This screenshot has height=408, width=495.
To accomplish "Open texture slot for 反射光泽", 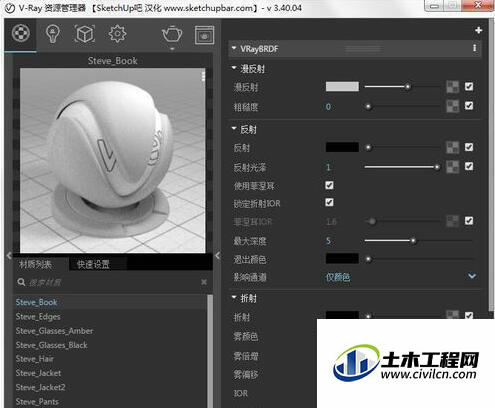I will tap(452, 167).
